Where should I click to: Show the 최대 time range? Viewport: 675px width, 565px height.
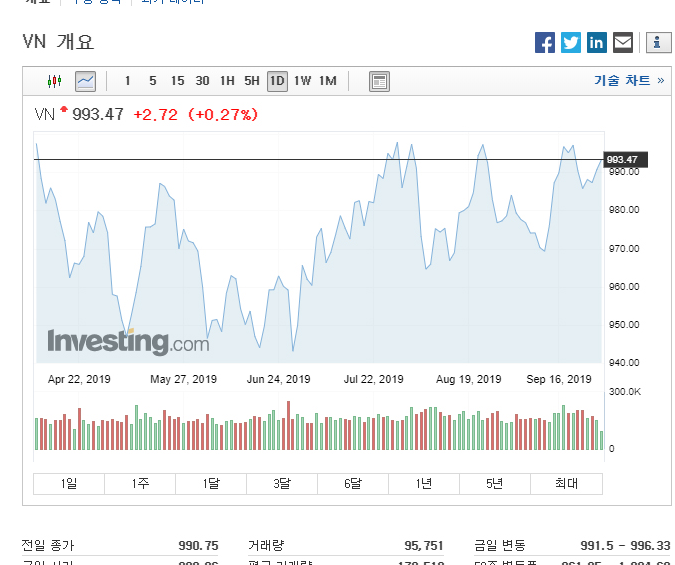coord(567,484)
